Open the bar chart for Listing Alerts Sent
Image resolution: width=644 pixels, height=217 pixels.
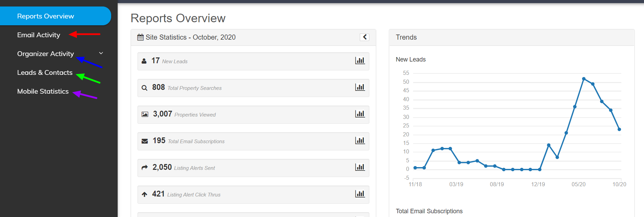click(360, 167)
